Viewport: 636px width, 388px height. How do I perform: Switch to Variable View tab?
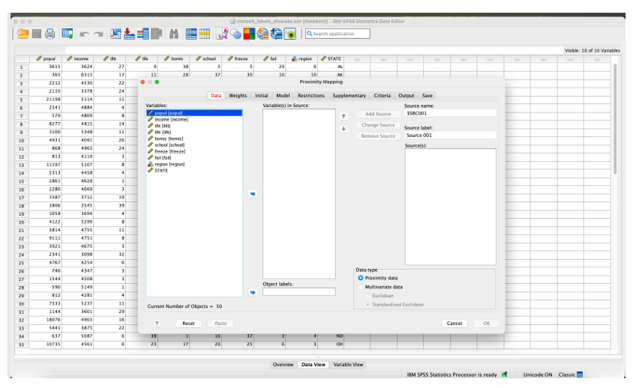(x=348, y=364)
